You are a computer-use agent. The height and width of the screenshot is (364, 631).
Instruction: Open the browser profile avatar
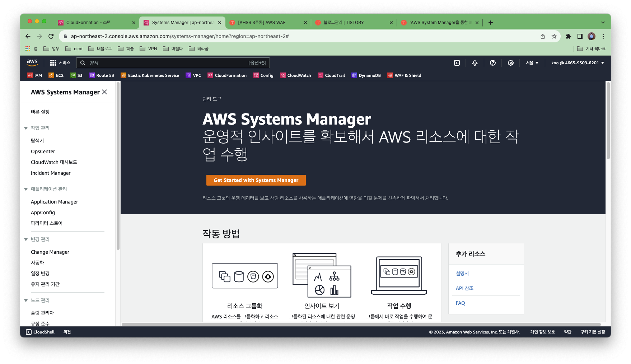tap(592, 36)
